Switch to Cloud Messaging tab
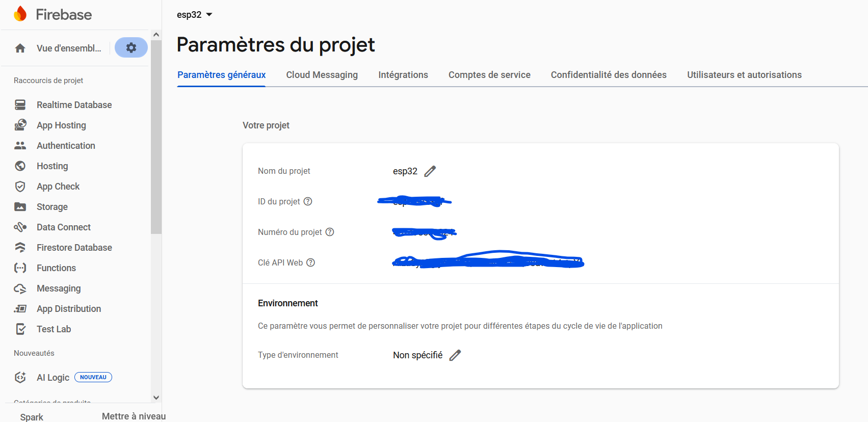 322,75
